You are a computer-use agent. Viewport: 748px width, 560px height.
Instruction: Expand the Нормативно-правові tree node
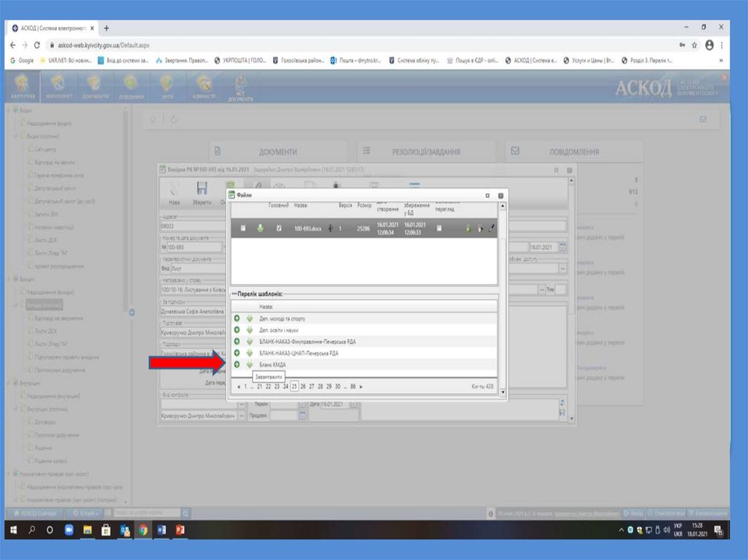(9, 474)
